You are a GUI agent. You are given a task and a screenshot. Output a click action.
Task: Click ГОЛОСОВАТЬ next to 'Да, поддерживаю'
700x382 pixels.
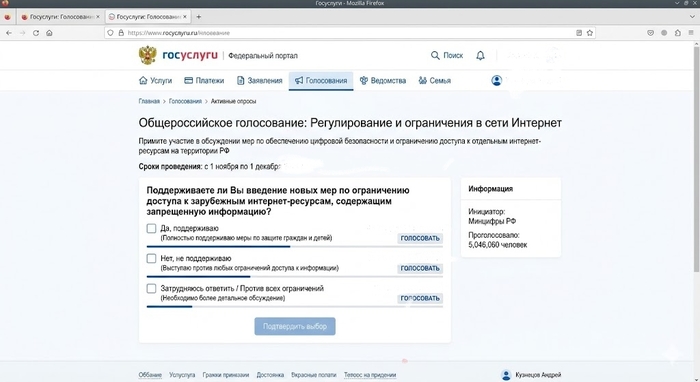420,238
